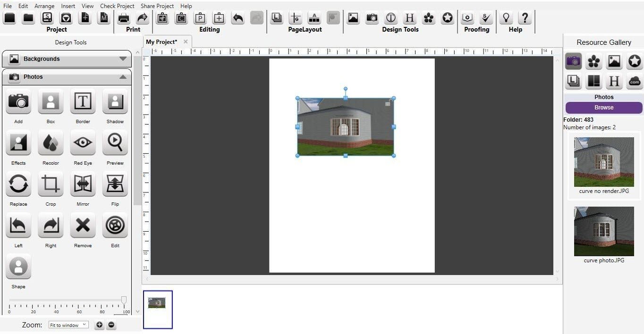Click the guides icon in PageLayout group
The height and width of the screenshot is (334, 644).
(x=296, y=18)
